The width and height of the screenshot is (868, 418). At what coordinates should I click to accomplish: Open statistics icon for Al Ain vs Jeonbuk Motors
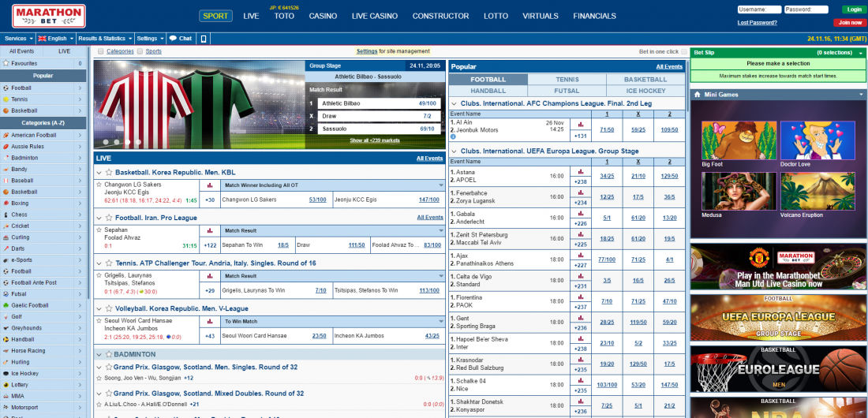(x=581, y=125)
